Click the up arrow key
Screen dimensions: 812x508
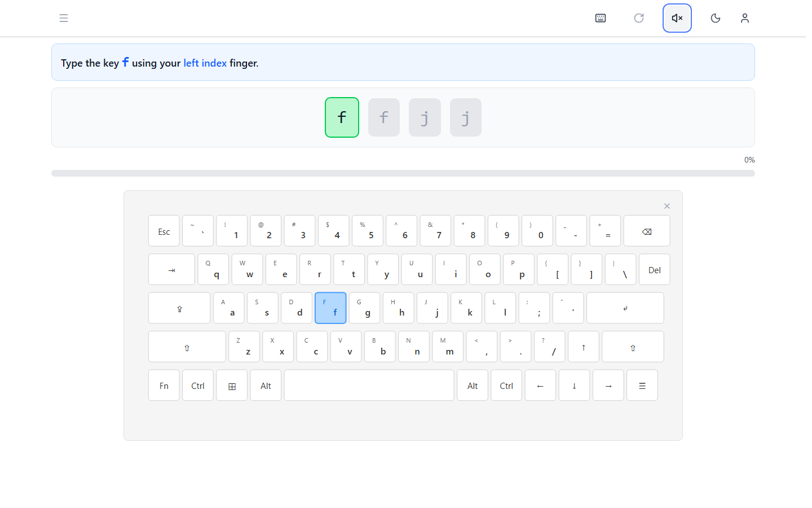(584, 347)
